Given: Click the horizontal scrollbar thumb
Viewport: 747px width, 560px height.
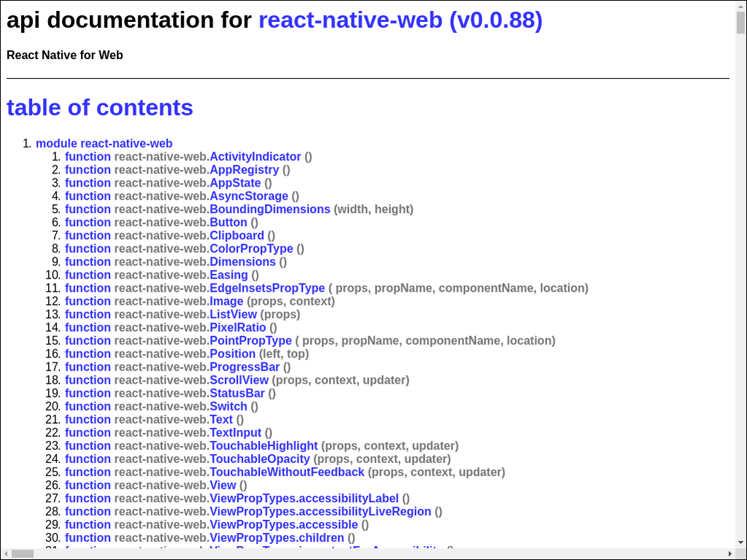Looking at the screenshot, I should click(23, 553).
